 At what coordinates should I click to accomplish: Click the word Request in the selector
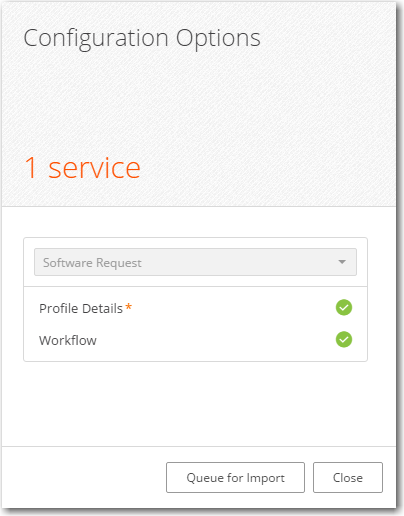point(119,263)
